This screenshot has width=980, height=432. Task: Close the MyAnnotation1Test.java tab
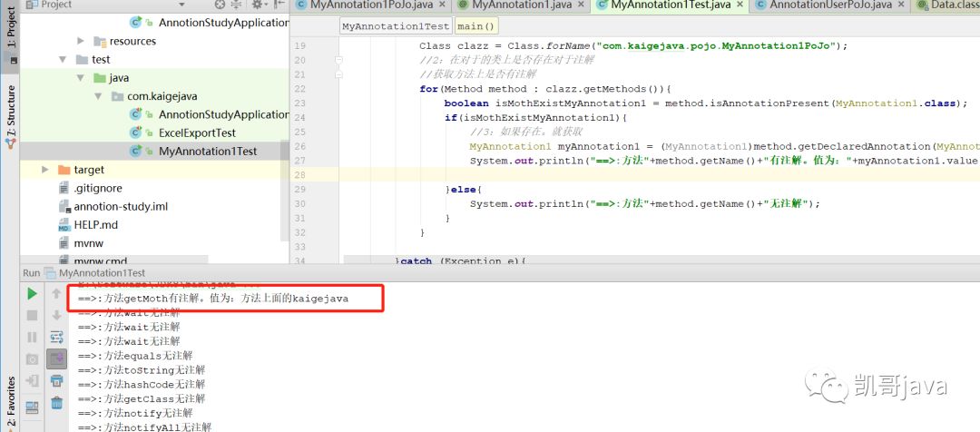coord(740,5)
